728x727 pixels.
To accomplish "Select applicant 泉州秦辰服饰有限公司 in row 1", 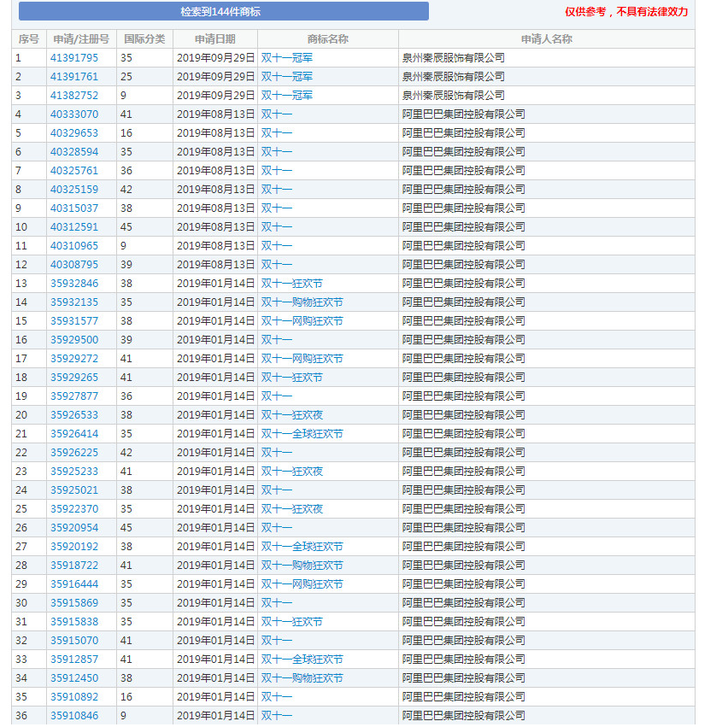I will 453,58.
